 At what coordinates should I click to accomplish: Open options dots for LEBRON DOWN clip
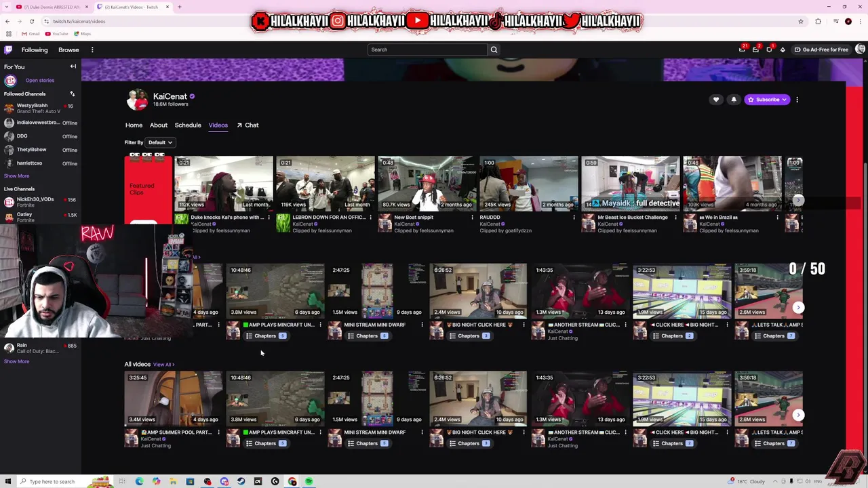point(371,218)
